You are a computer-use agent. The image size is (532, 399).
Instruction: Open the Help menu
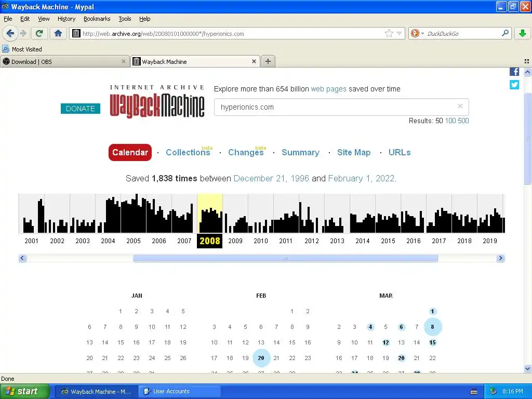click(144, 19)
